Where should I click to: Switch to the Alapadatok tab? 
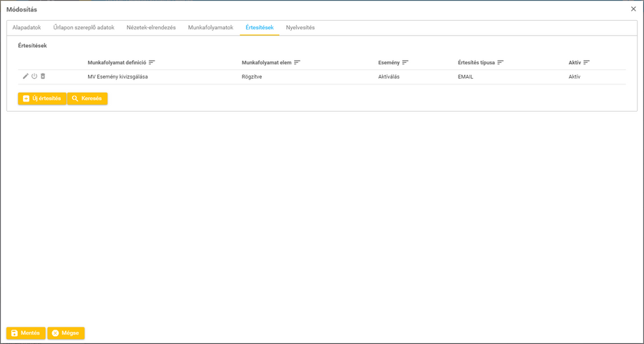click(x=26, y=28)
